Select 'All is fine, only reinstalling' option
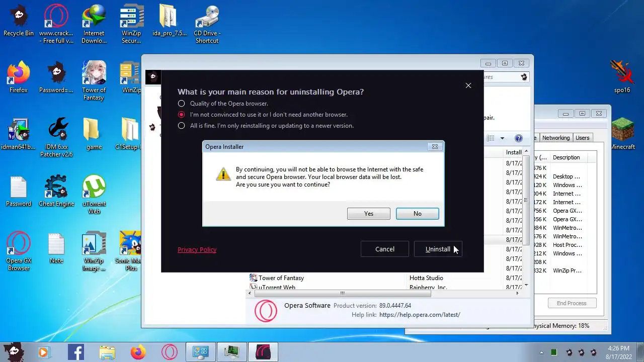The height and width of the screenshot is (362, 644). coord(182,126)
